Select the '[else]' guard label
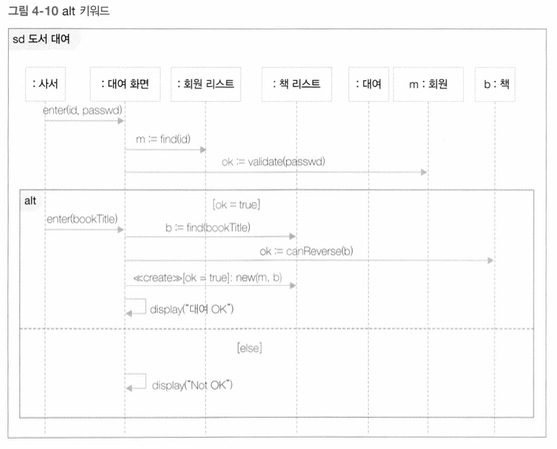Screen dimensions: 557x449 coord(249,348)
